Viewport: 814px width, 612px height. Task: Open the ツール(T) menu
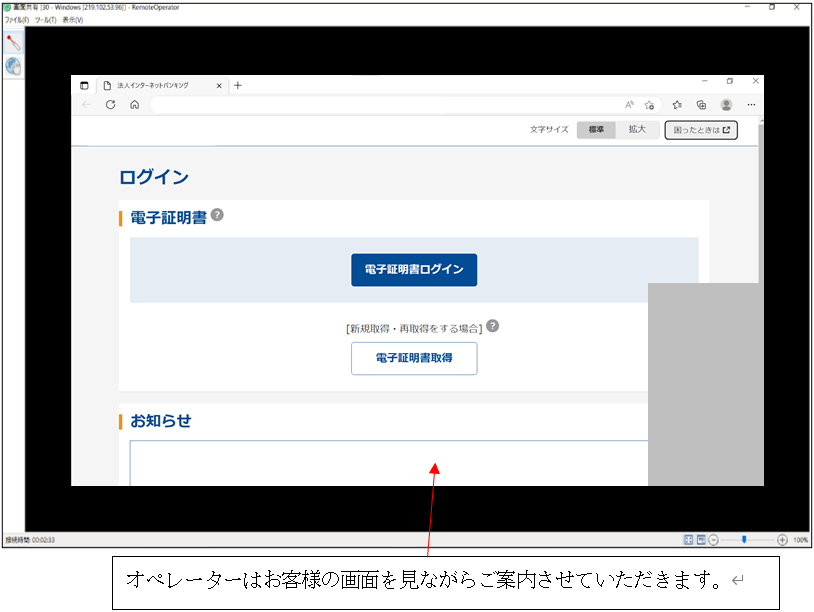pos(46,19)
